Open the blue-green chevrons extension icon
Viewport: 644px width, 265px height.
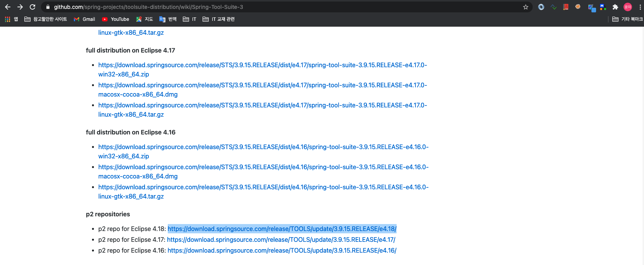coord(554,7)
